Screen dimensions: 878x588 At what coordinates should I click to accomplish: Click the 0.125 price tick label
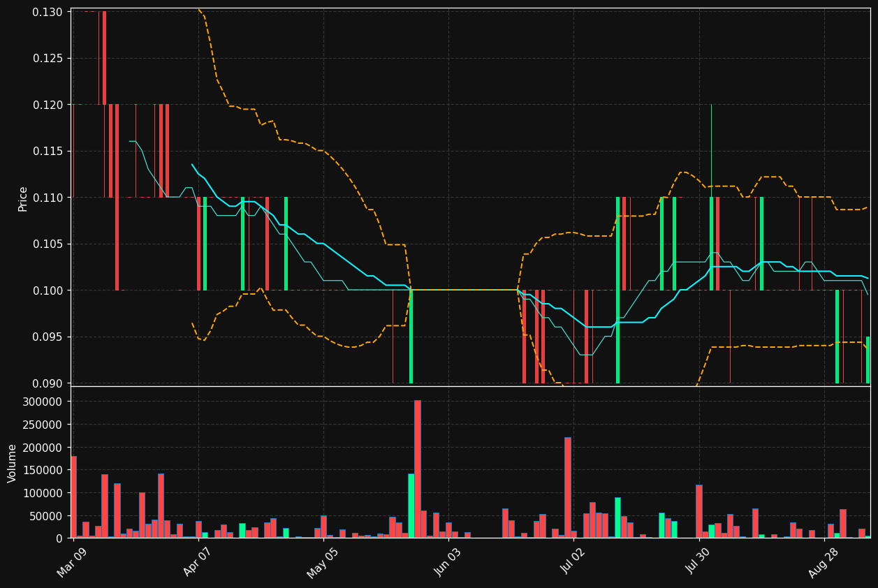pos(47,58)
